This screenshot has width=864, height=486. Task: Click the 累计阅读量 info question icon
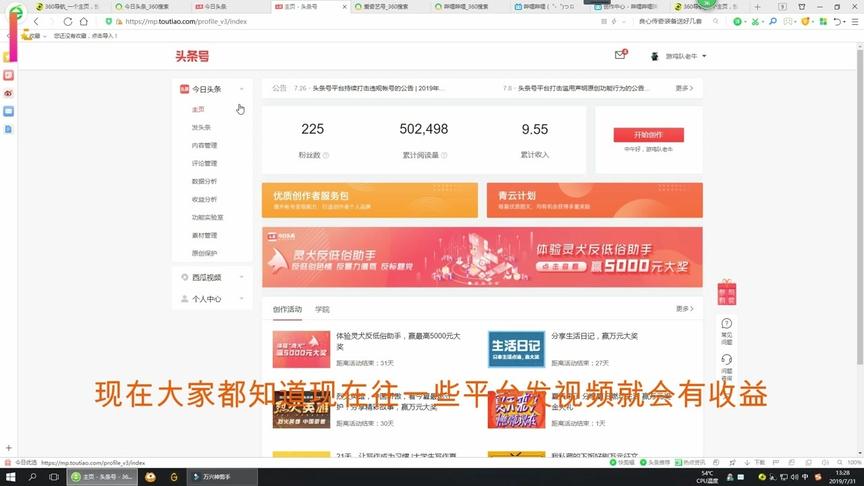(444, 155)
